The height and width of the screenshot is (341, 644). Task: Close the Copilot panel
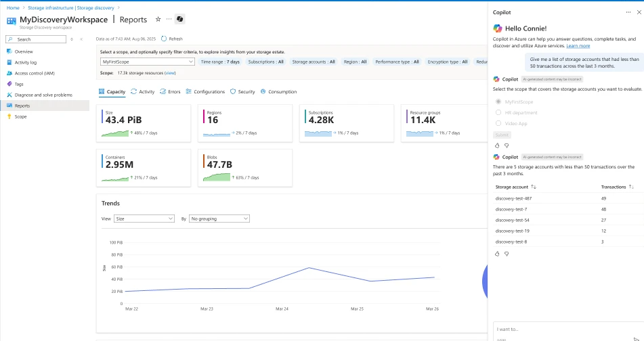pyautogui.click(x=639, y=12)
